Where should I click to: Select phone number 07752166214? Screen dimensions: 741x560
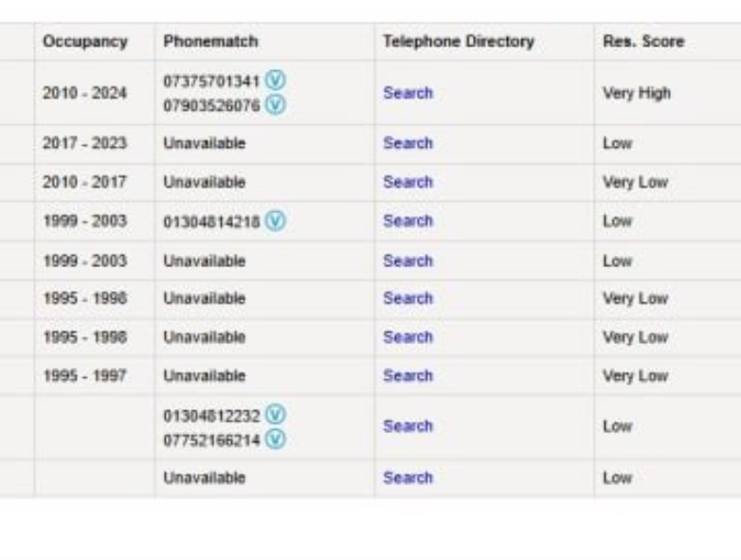point(211,441)
